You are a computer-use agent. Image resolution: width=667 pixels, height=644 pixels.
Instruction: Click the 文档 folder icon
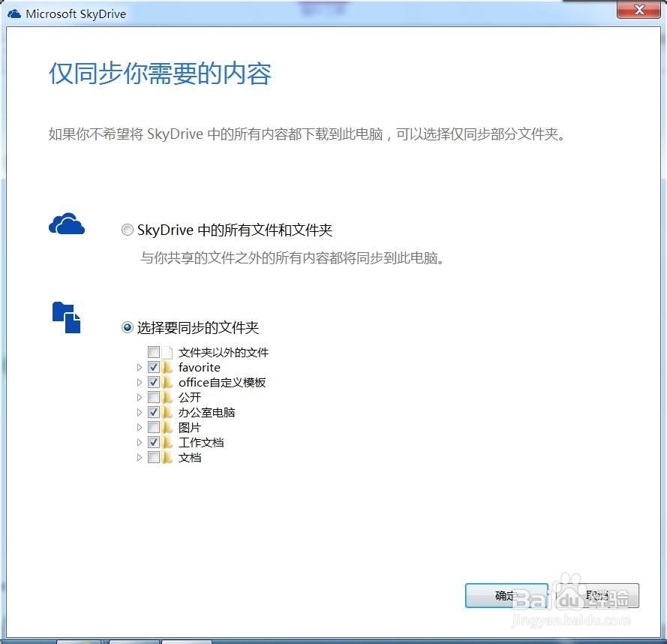[167, 458]
